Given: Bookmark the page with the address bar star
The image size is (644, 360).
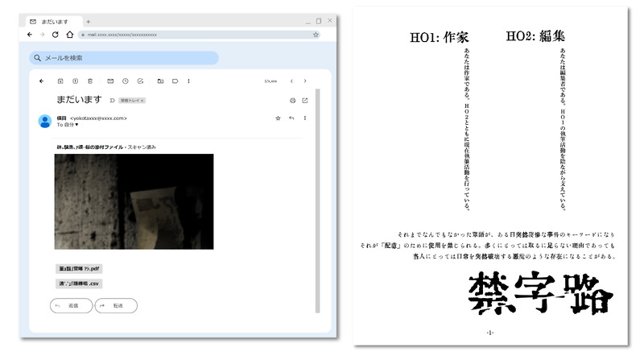Looking at the screenshot, I should click(x=316, y=35).
